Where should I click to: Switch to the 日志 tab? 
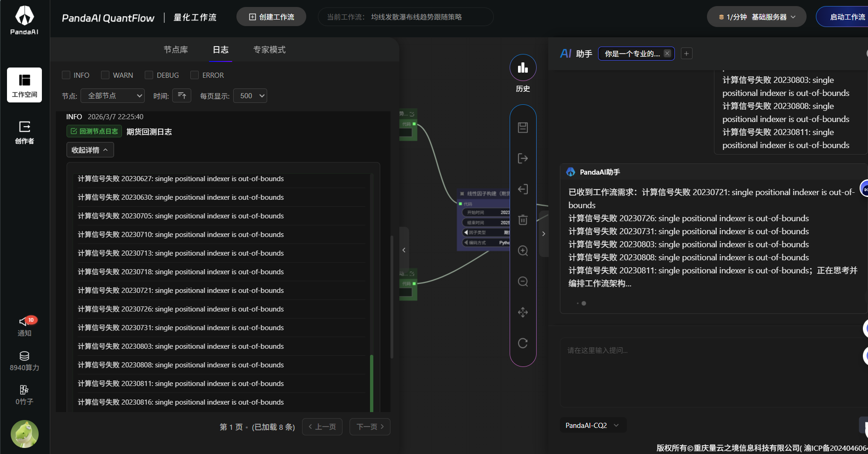[x=221, y=49]
